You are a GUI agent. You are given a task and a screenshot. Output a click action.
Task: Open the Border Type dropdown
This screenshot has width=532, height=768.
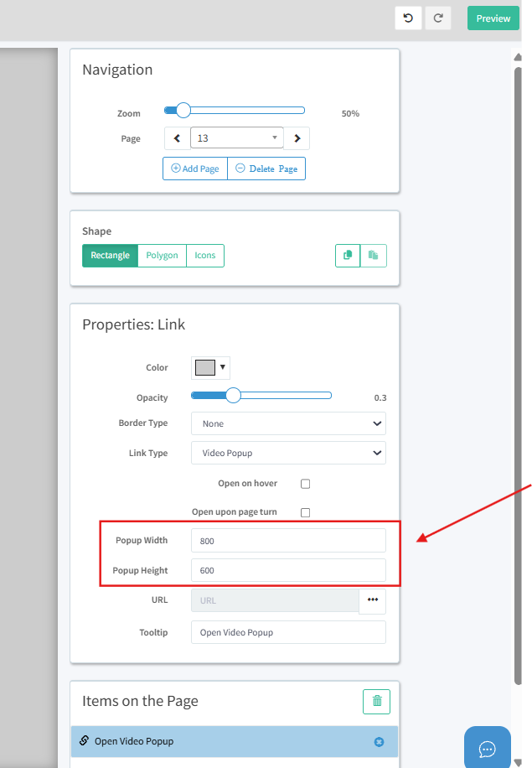click(288, 423)
